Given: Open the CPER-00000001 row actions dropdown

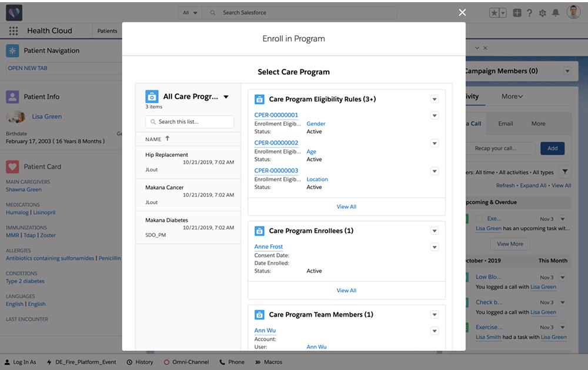Looking at the screenshot, I should pos(435,116).
